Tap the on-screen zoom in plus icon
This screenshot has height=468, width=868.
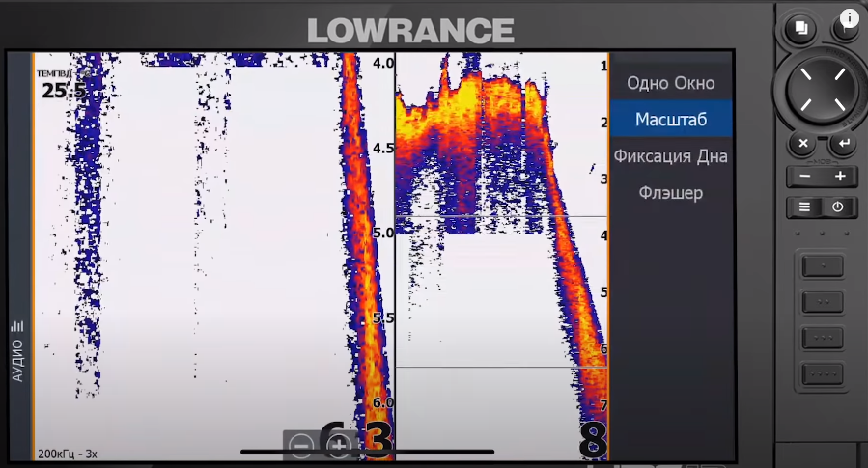point(339,445)
